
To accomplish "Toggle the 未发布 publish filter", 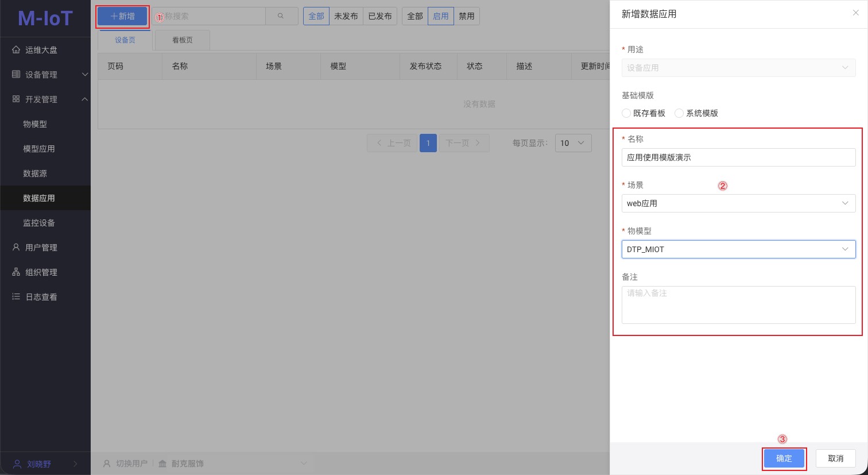I will pyautogui.click(x=346, y=16).
